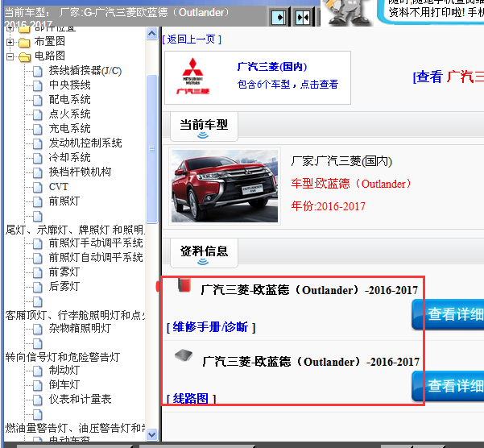Screen dimensions: 484x448
Task: Select 换档杆锁机构 entry
Action: click(80, 172)
